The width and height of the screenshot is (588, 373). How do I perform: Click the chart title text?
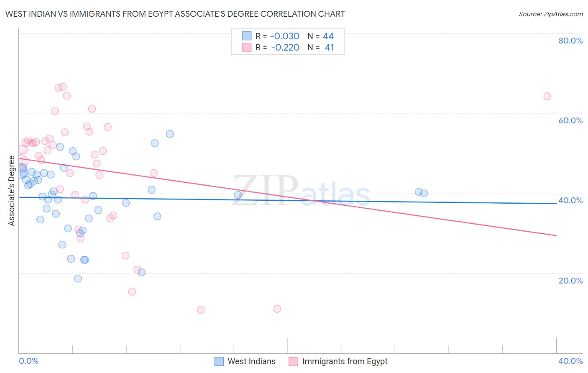point(175,14)
